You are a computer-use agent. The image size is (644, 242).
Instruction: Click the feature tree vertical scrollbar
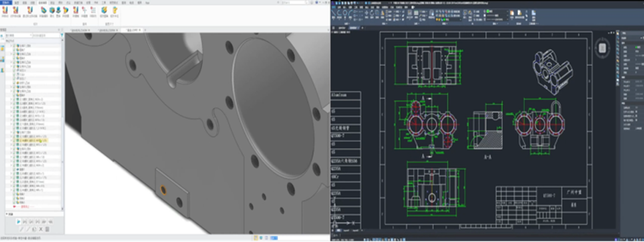pos(63,120)
